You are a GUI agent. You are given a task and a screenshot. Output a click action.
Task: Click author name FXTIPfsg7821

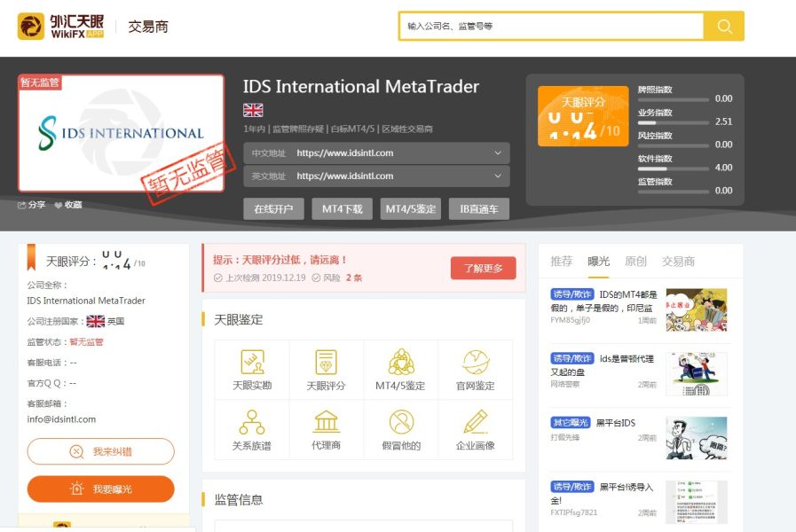tap(573, 512)
